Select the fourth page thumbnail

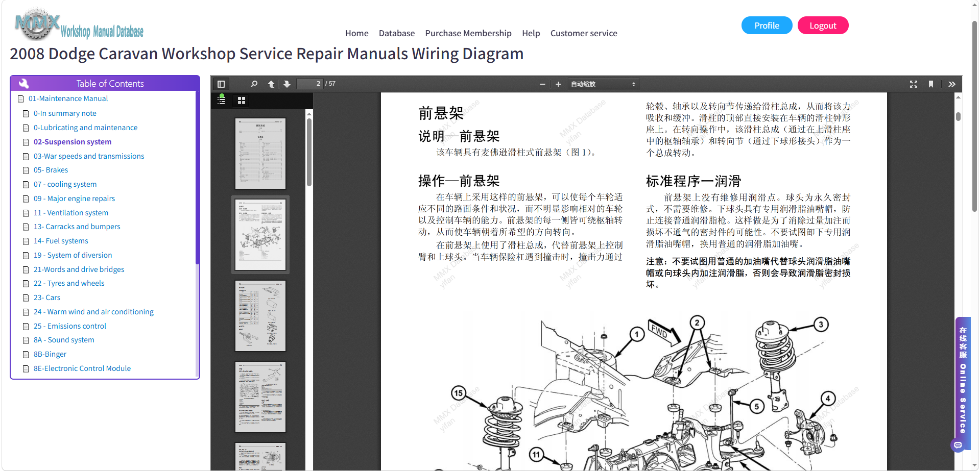point(260,397)
